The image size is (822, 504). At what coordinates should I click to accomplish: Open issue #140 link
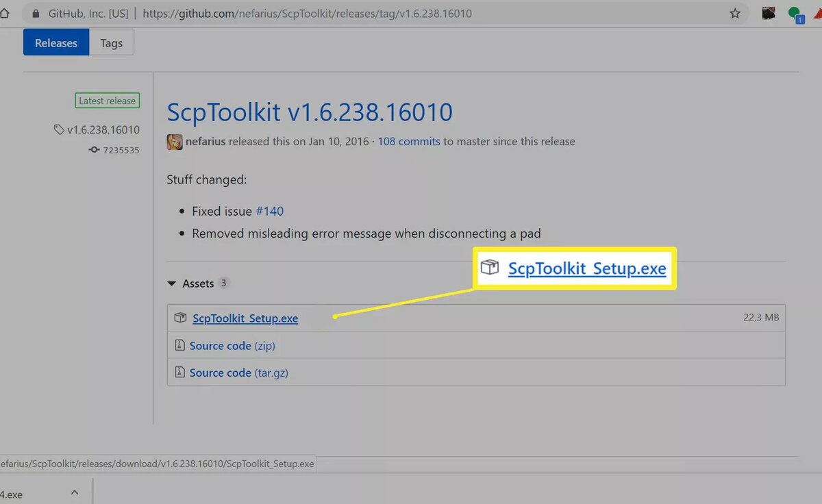click(269, 212)
